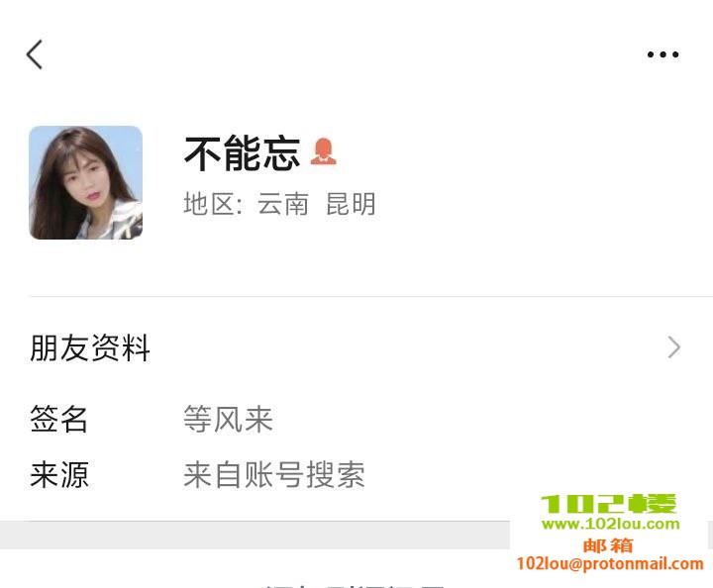This screenshot has height=588, width=713.
Task: Click the province text 云南
Action: click(283, 204)
